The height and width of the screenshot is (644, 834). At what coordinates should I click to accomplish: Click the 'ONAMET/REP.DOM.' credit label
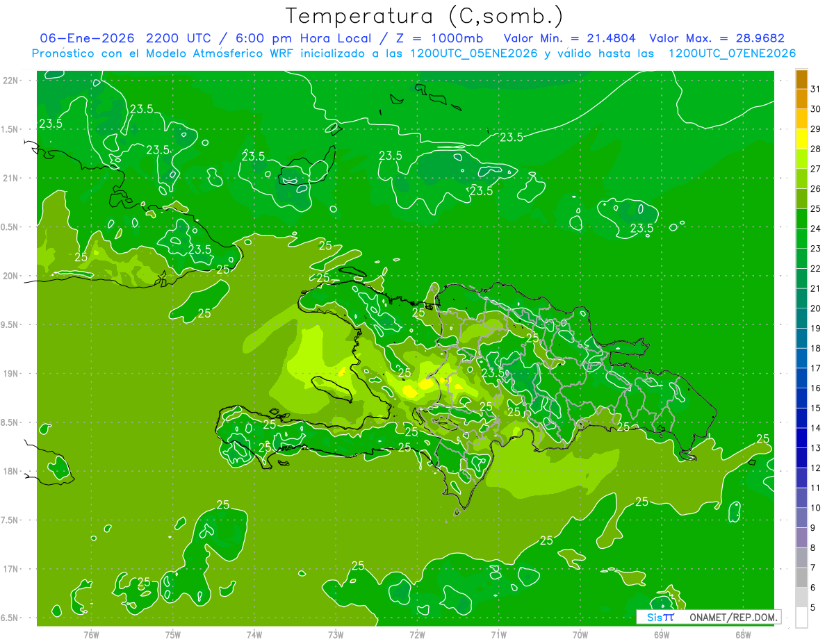coord(733,617)
